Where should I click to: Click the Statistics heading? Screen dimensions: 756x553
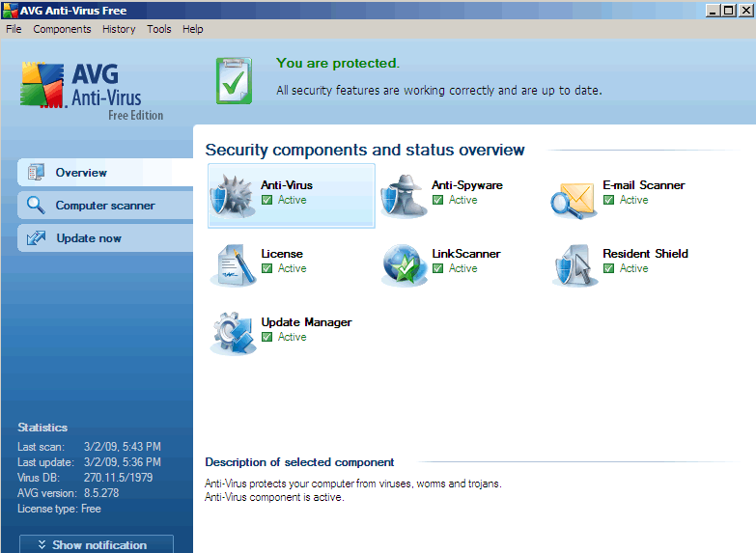click(x=42, y=428)
